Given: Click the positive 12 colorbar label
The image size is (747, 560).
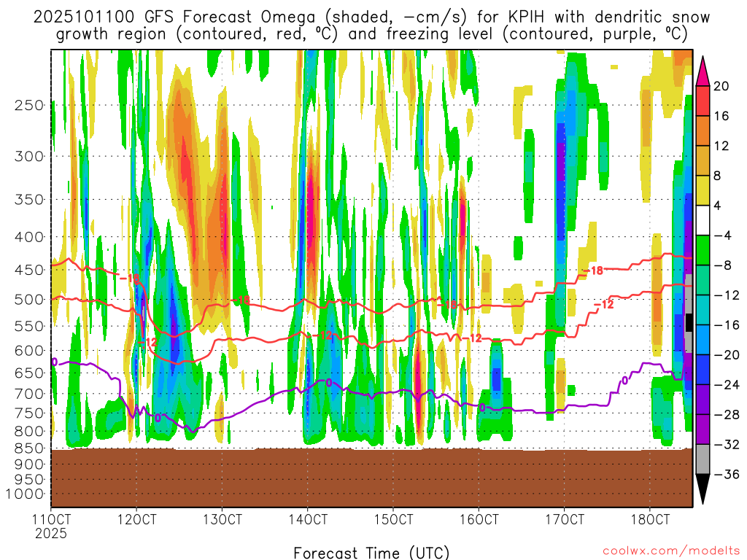Looking at the screenshot, I should tap(721, 146).
